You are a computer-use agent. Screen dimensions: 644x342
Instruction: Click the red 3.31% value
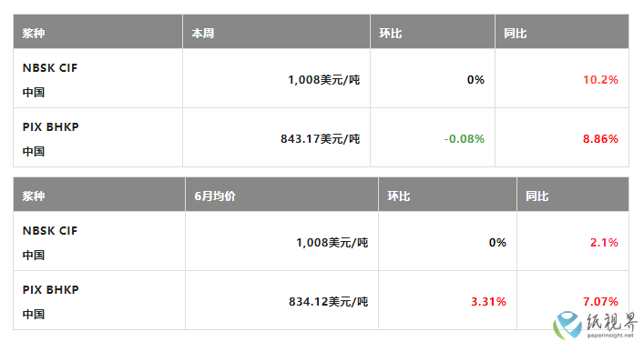click(488, 302)
